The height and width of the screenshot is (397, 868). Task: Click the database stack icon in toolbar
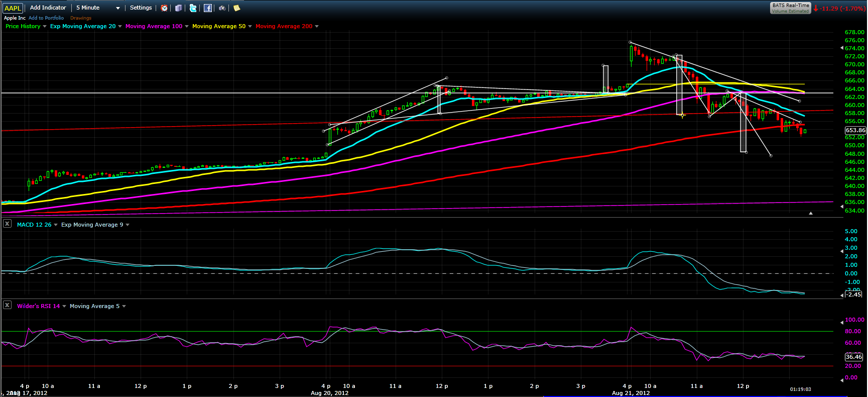pyautogui.click(x=178, y=8)
